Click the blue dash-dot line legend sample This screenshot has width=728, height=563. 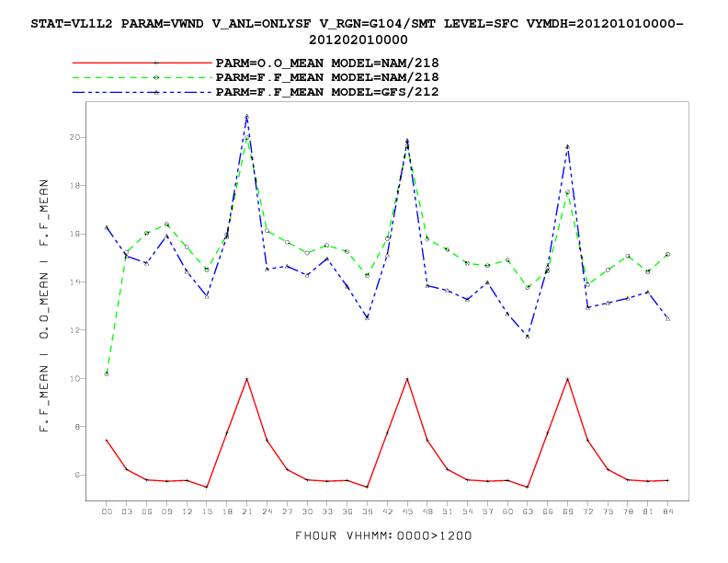(x=142, y=92)
